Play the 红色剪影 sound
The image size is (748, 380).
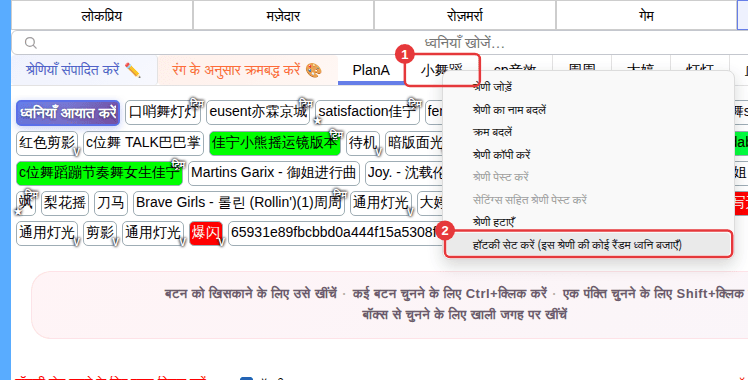point(47,143)
